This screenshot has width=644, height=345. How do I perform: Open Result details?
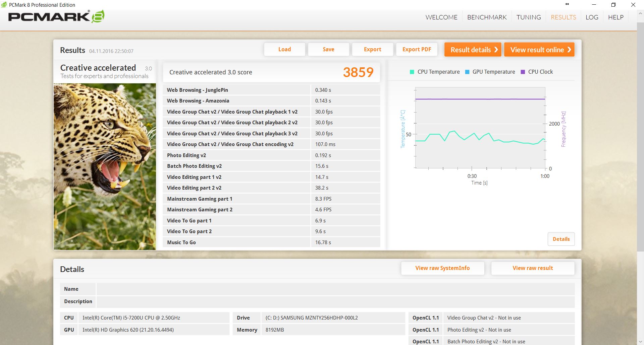473,50
